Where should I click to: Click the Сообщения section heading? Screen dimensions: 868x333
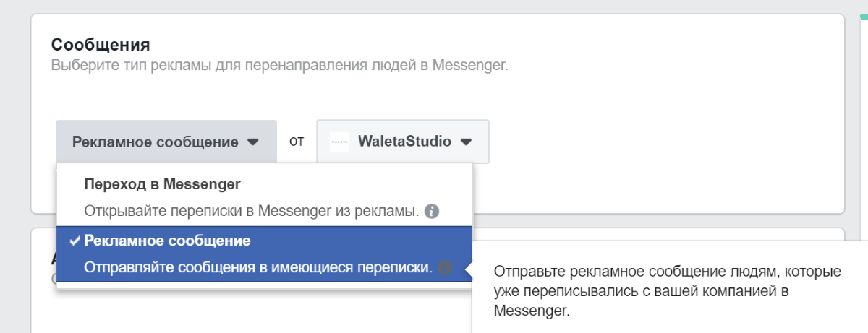click(101, 45)
